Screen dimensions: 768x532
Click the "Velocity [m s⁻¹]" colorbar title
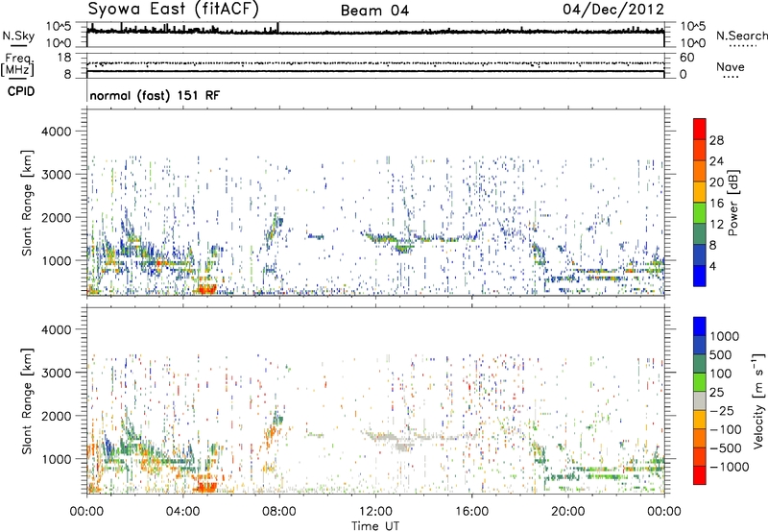click(758, 400)
